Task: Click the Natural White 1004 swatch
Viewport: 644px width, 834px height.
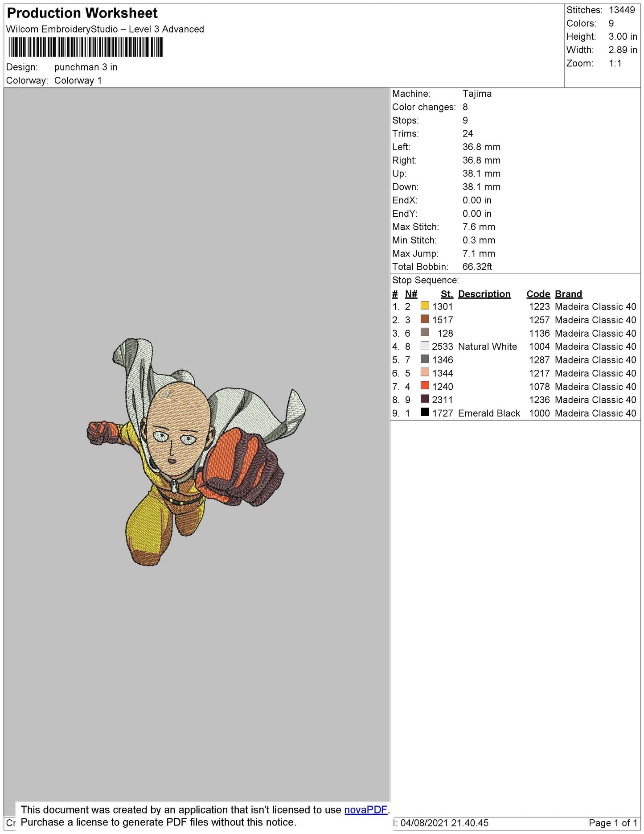Action: click(x=425, y=346)
